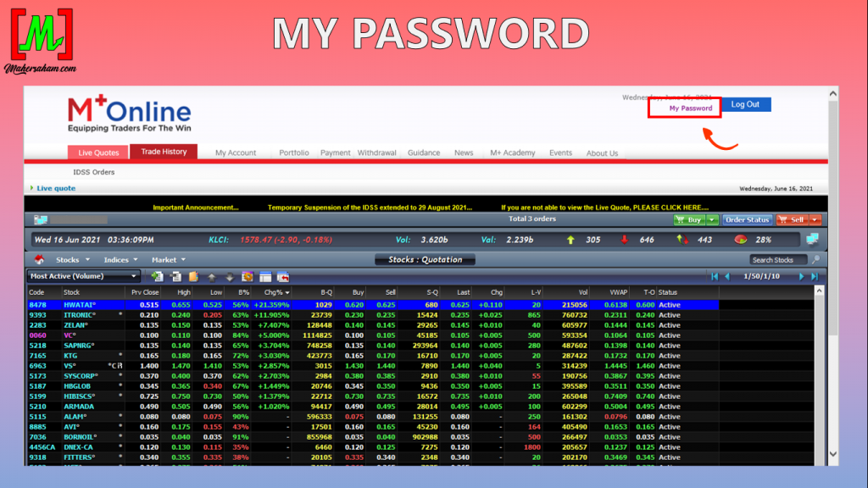The image size is (868, 488).
Task: Select the HWATAI stock row
Action: [x=81, y=304]
